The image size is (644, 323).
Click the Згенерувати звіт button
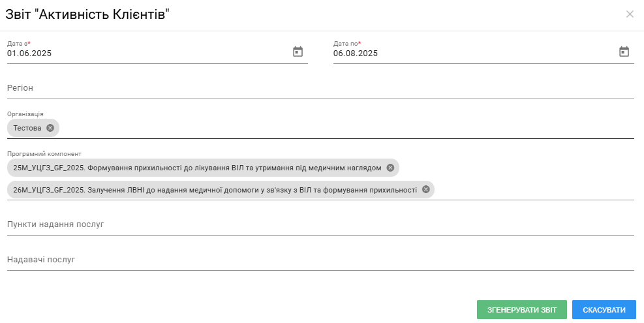click(x=521, y=310)
